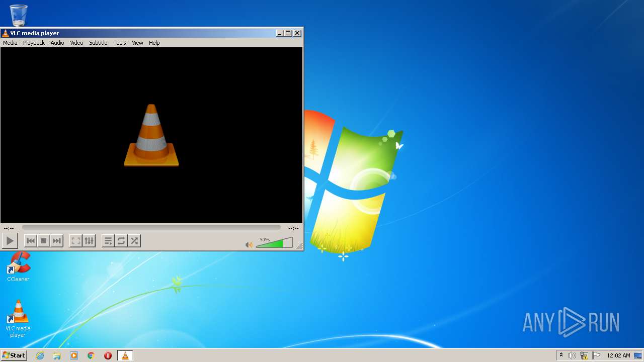Launch Internet Explorer from taskbar
644x362 pixels.
tap(40, 355)
